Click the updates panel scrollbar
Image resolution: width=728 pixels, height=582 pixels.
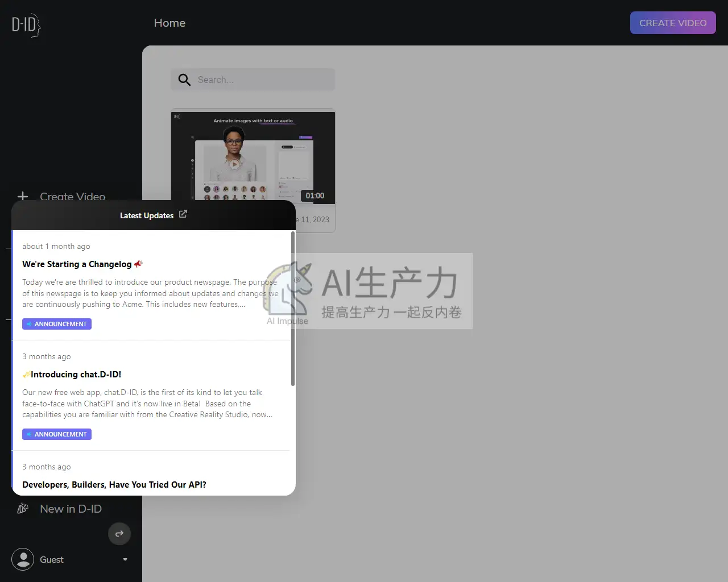(293, 309)
